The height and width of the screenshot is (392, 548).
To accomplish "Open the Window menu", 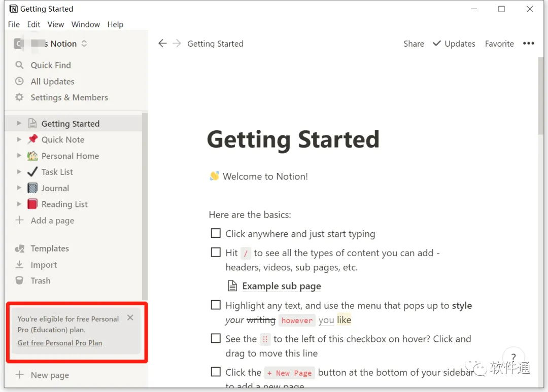I will (x=86, y=24).
